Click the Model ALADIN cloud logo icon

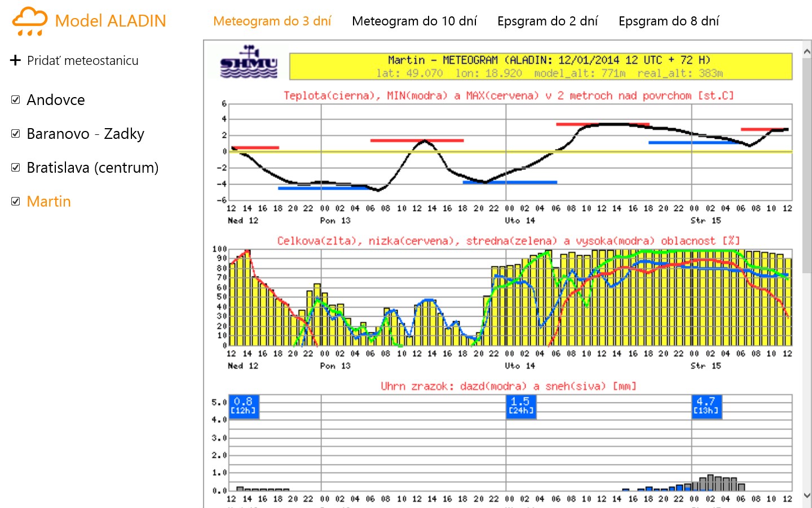[29, 21]
